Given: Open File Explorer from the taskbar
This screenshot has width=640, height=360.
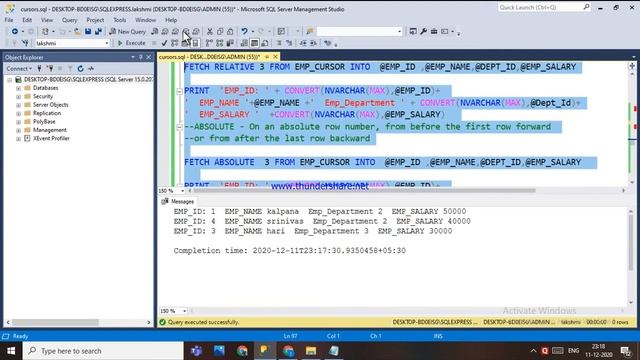Looking at the screenshot, I should pos(311,351).
